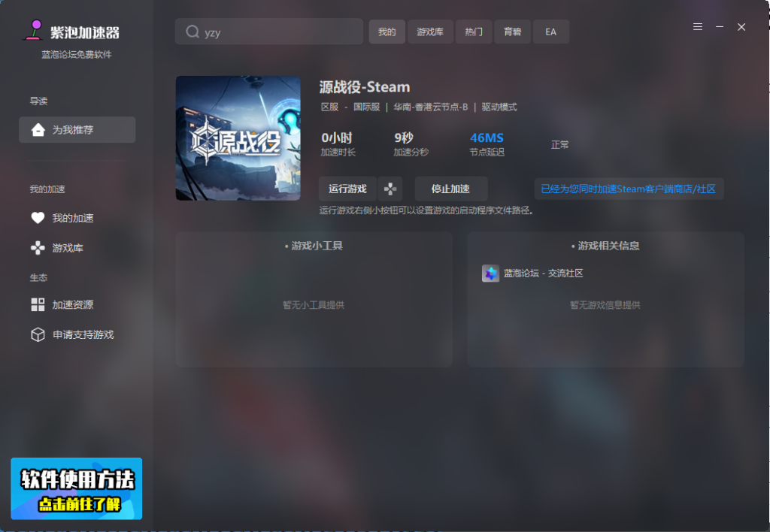Screen dimensions: 770x532
Task: Click the 驱动模式 mode label
Action: coord(499,107)
